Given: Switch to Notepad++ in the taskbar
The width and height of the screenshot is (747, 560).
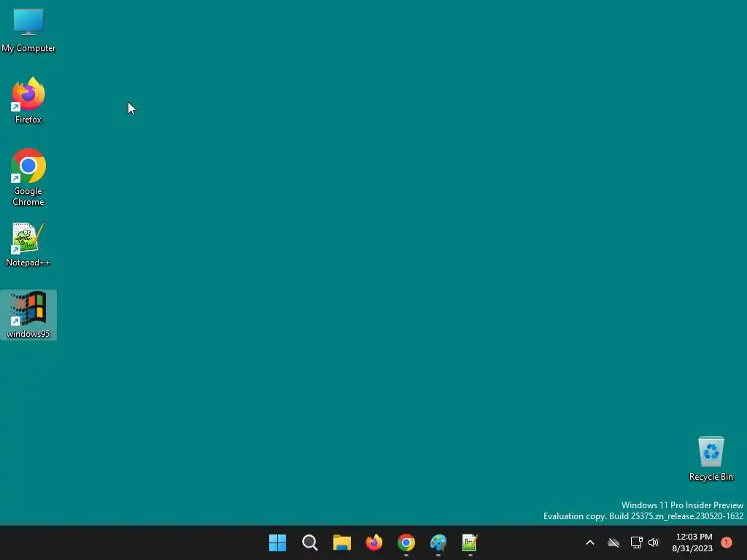Looking at the screenshot, I should pos(471,542).
